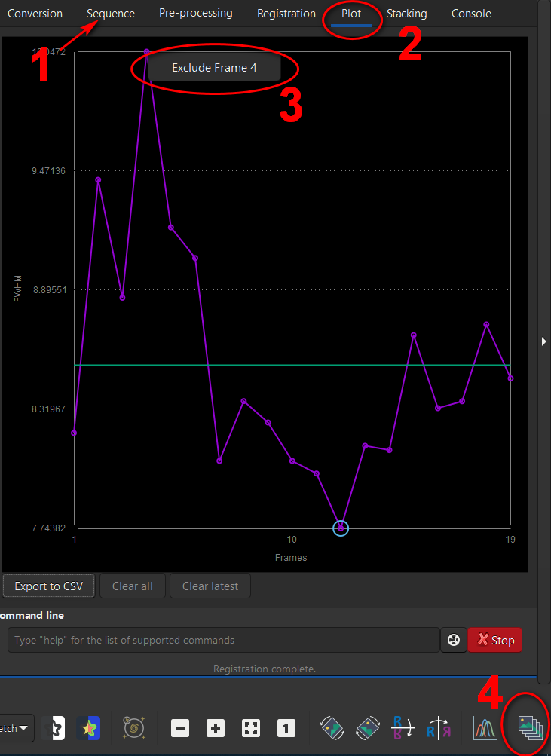
Task: Set zoom to 1:1 icon
Action: tap(286, 728)
